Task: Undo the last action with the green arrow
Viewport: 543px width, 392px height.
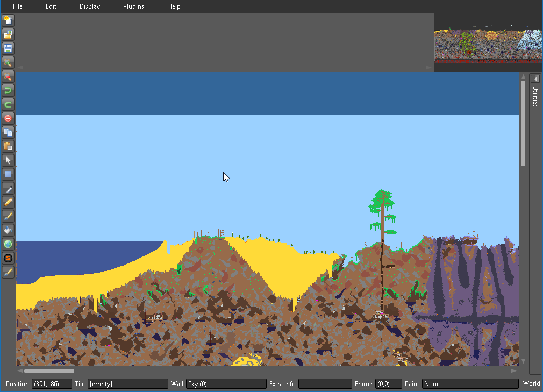Action: (x=8, y=90)
